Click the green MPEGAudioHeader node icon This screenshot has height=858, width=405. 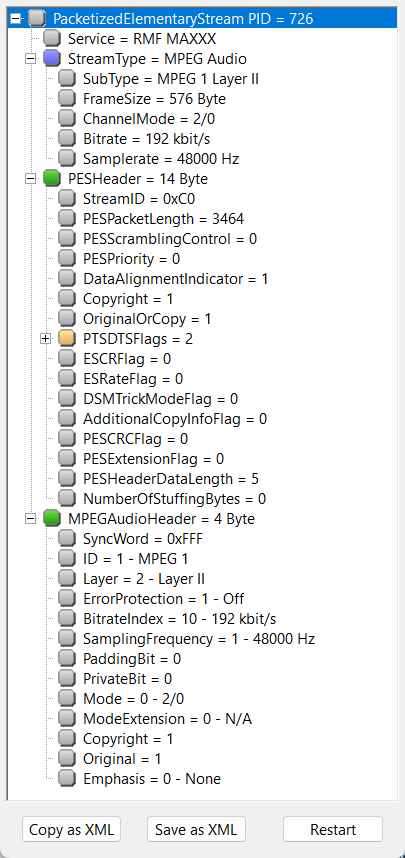[51, 518]
